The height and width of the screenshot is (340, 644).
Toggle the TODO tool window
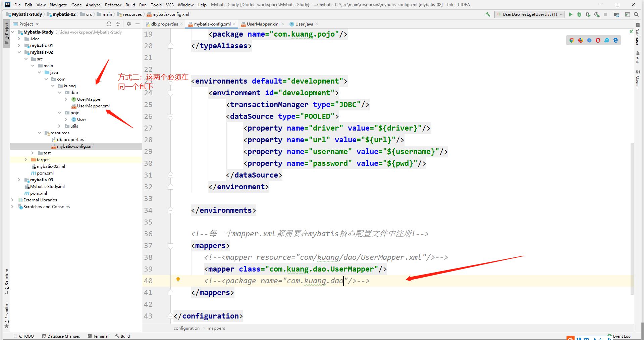pos(24,336)
